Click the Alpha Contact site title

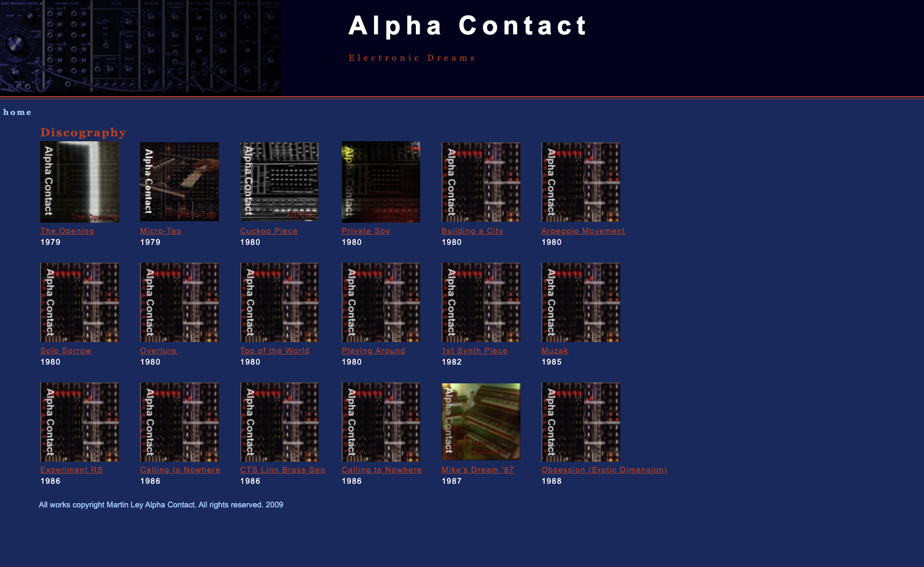pos(468,26)
